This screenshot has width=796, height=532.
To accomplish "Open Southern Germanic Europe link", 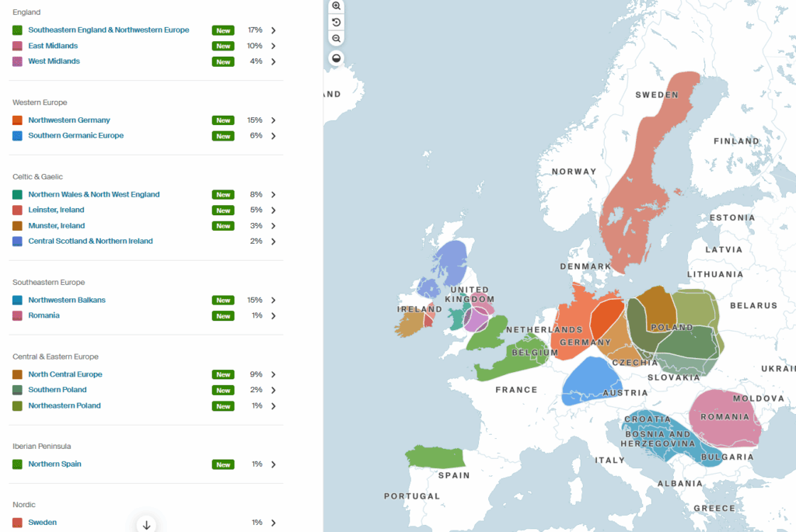I will (x=75, y=136).
